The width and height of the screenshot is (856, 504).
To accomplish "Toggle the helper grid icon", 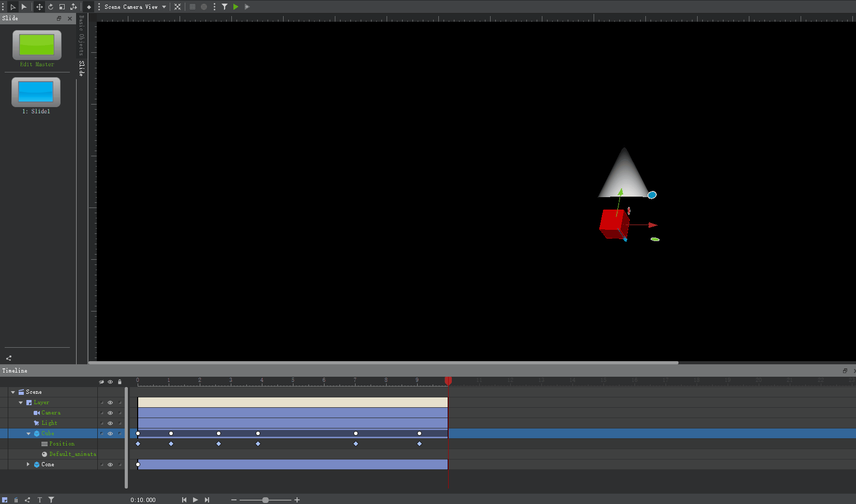I will [x=192, y=7].
